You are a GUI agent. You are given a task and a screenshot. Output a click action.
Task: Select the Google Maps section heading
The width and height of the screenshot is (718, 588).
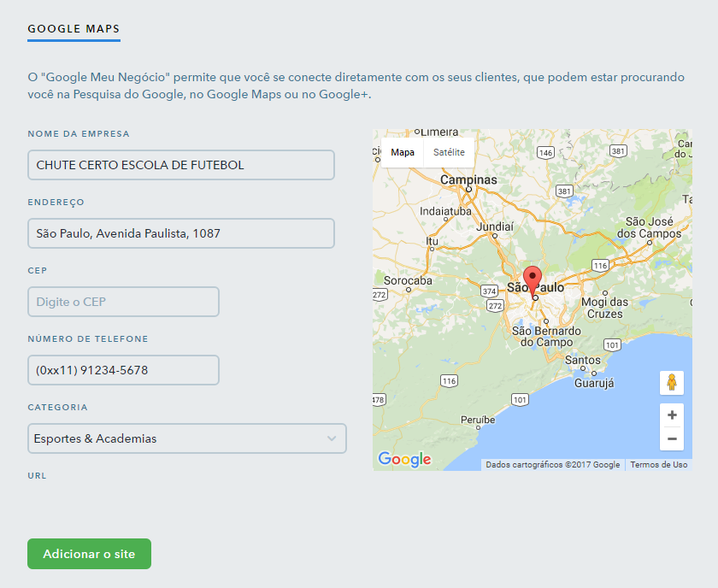pos(74,28)
